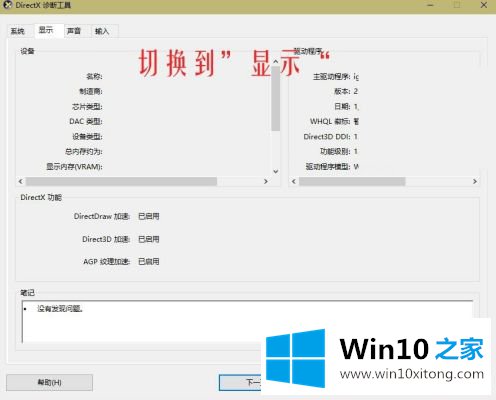The height and width of the screenshot is (400, 496).
Task: Click the 版本 label in driver panel
Action: (x=342, y=91)
